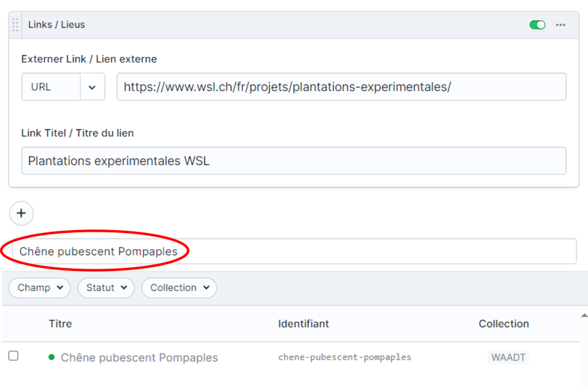Open the three-dot block options menu
The height and width of the screenshot is (386, 588).
click(x=560, y=25)
